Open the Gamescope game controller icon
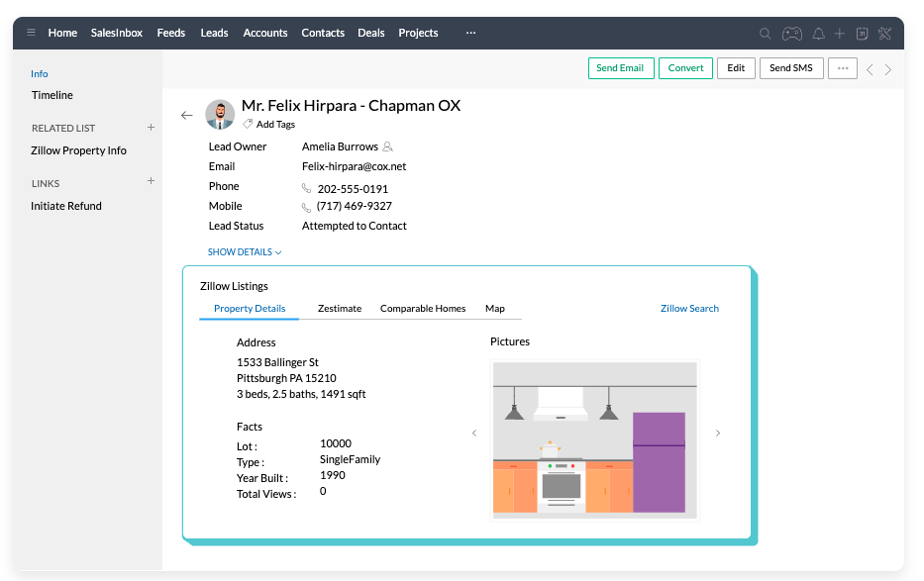 (791, 33)
